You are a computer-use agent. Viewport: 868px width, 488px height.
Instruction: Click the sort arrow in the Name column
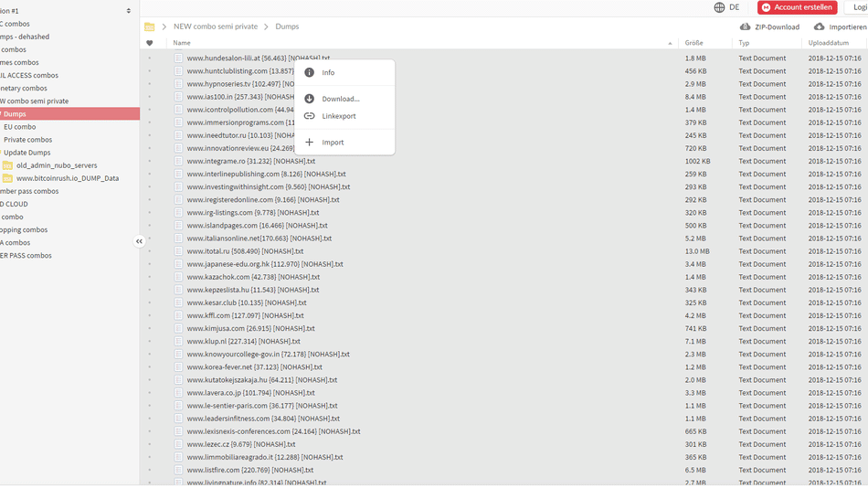(x=670, y=43)
